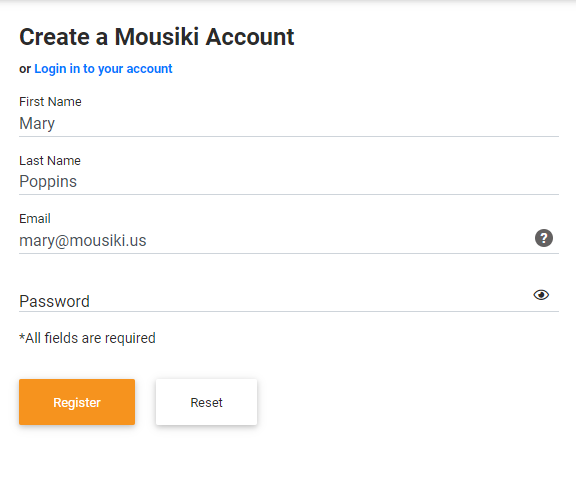Click the All fields are required note
The width and height of the screenshot is (576, 490).
click(x=87, y=338)
